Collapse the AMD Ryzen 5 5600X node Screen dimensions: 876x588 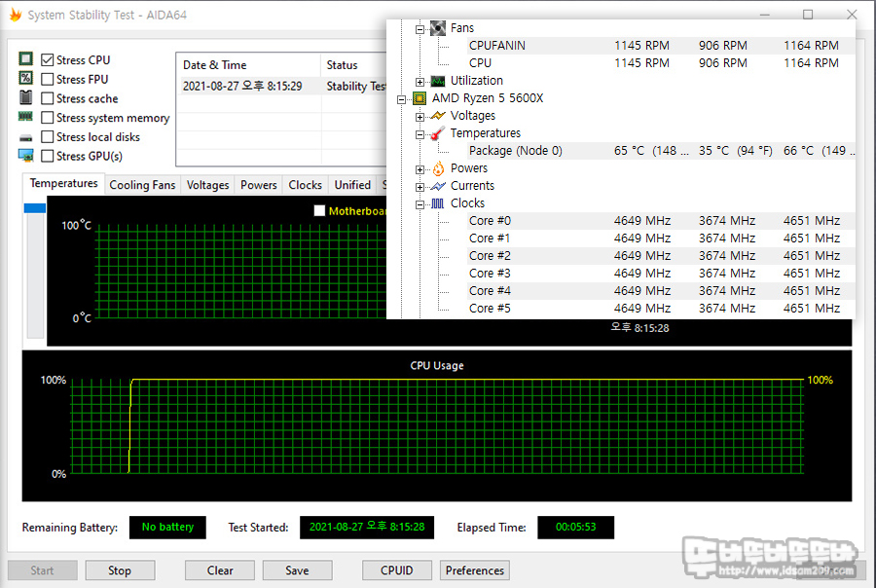click(402, 100)
